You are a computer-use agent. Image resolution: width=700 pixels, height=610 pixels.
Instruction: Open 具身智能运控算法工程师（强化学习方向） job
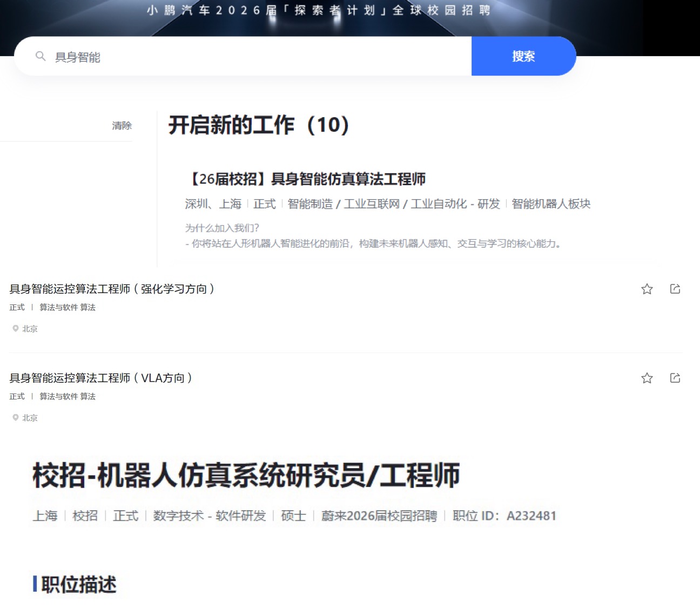[x=112, y=289]
